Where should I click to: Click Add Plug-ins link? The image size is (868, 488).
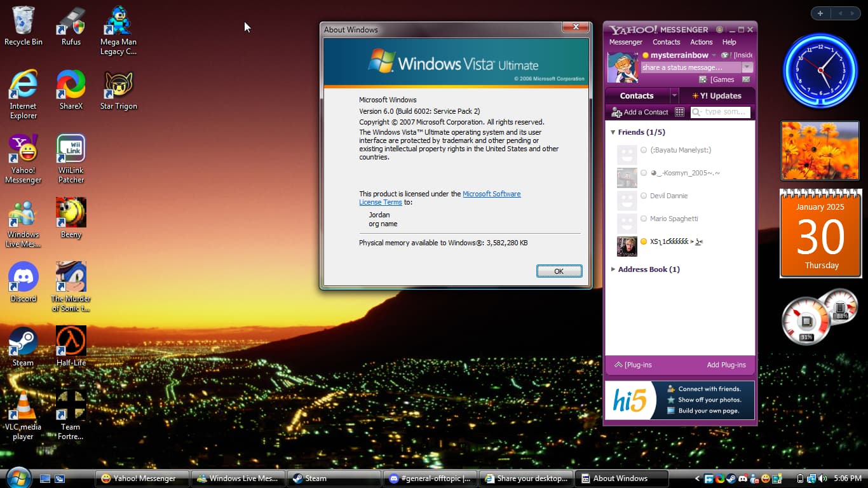[x=726, y=365]
